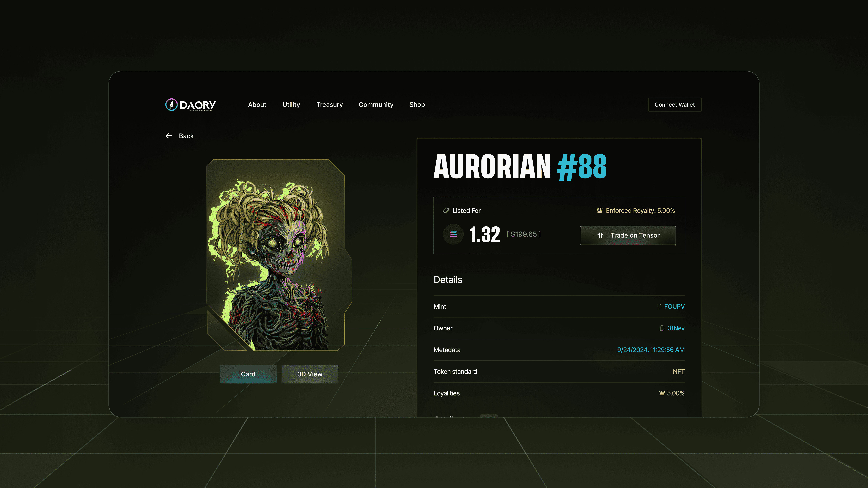This screenshot has width=868, height=488.
Task: Open the Community nav link
Action: [x=376, y=105]
